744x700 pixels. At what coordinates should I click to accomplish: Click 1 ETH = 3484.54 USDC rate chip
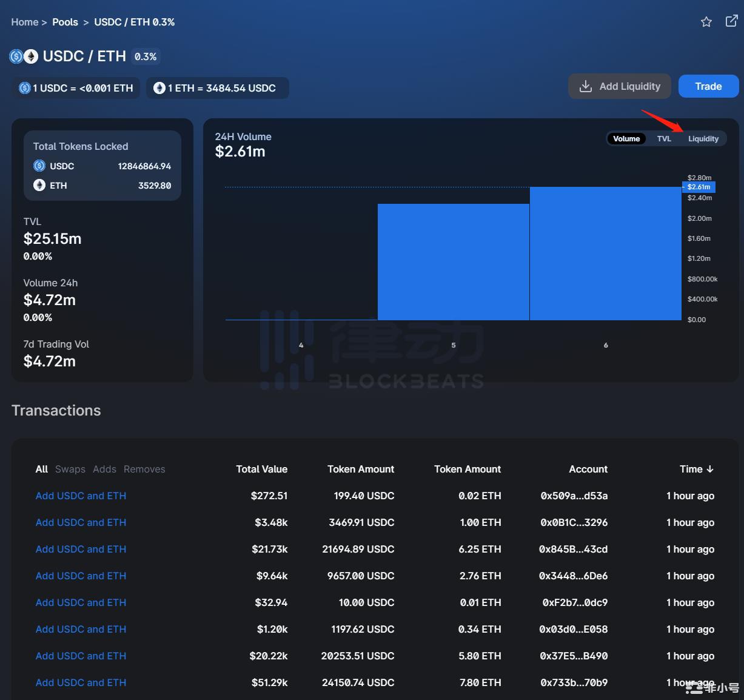[x=217, y=88]
